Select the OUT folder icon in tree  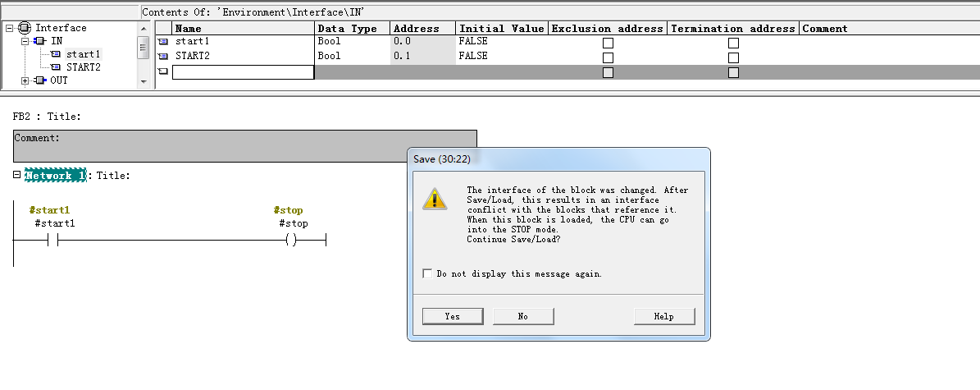click(x=40, y=80)
